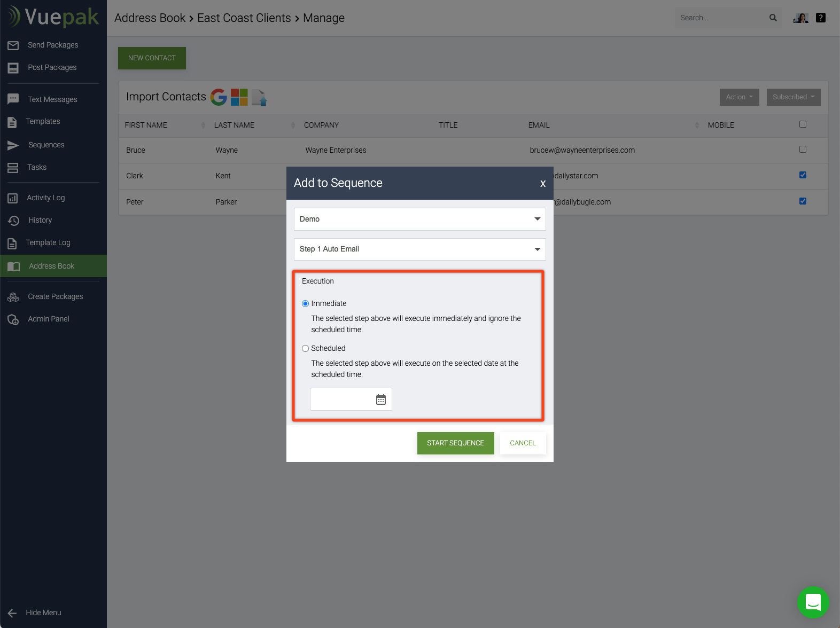Click the Text Messages chat bubble icon
This screenshot has height=628, width=840.
pos(13,99)
